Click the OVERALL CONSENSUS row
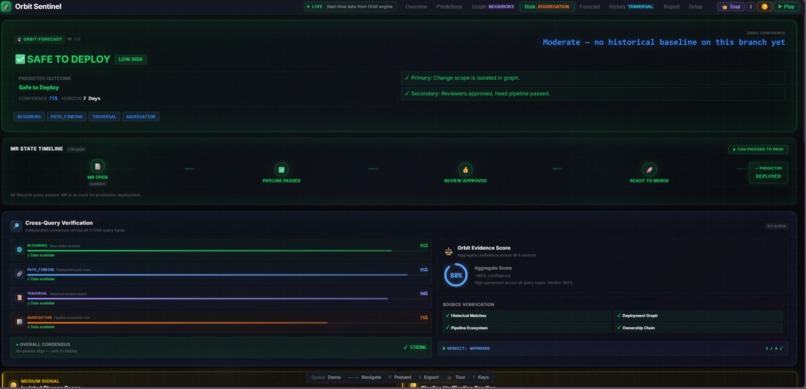Screen dimensions: 806x389 pos(221,347)
